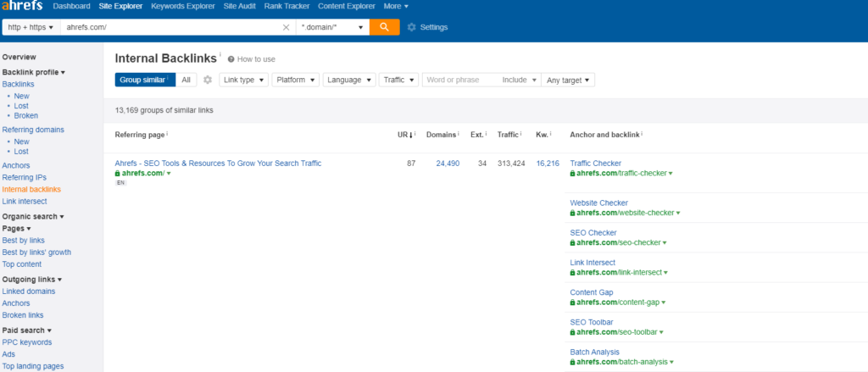Open the http + https protocol dropdown
Viewport: 868px width, 372px height.
[31, 27]
